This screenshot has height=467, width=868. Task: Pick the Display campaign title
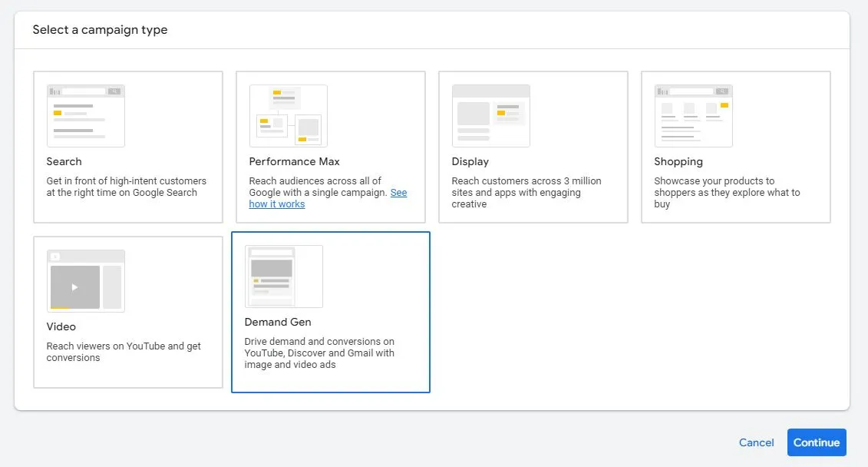470,161
